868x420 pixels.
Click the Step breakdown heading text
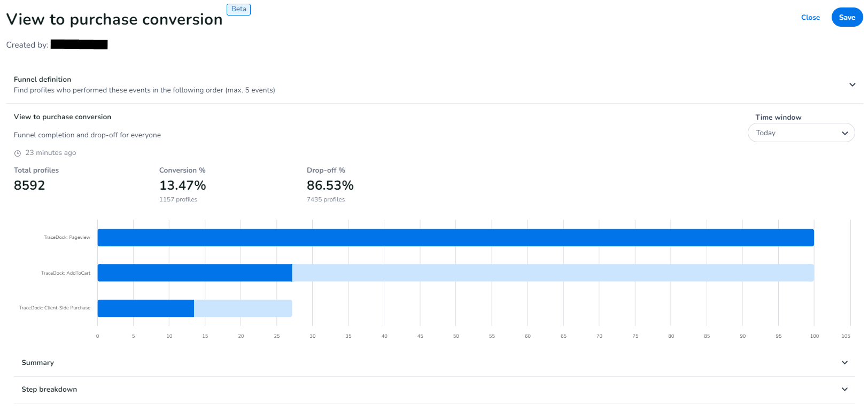point(49,390)
